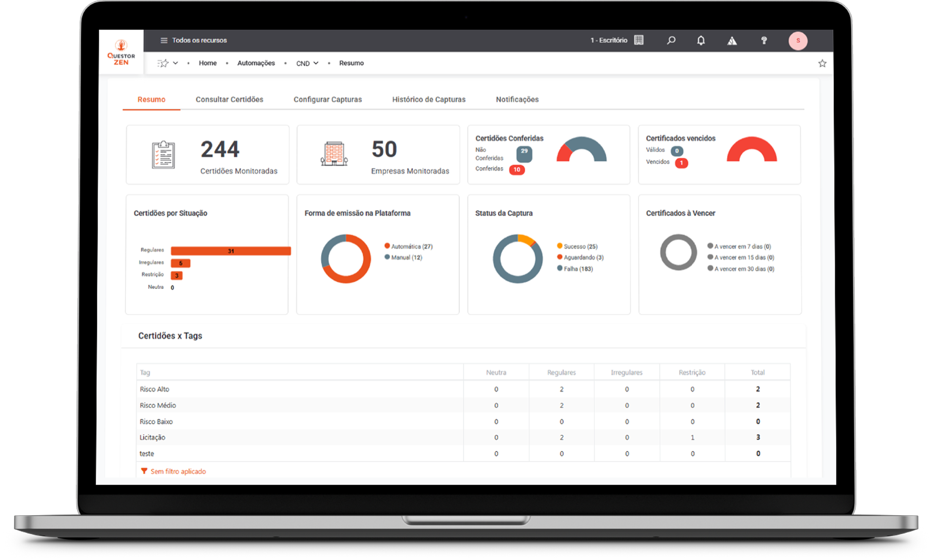Click the Automações breadcrumb link
The width and height of the screenshot is (934, 560).
coord(256,63)
